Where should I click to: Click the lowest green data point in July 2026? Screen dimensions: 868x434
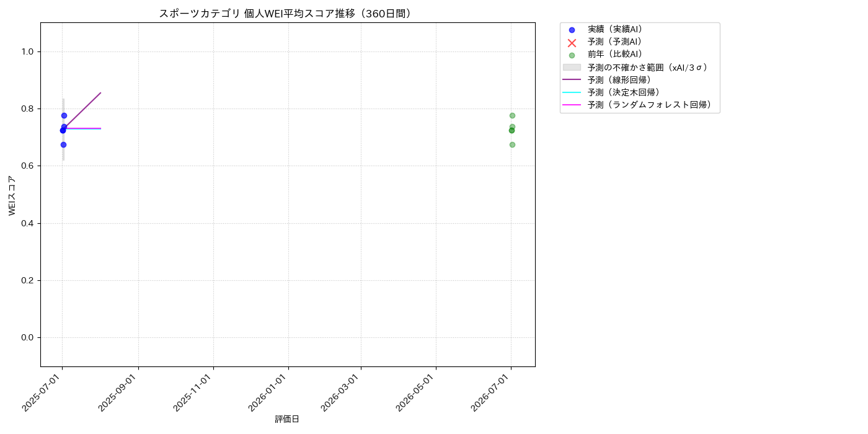click(512, 144)
